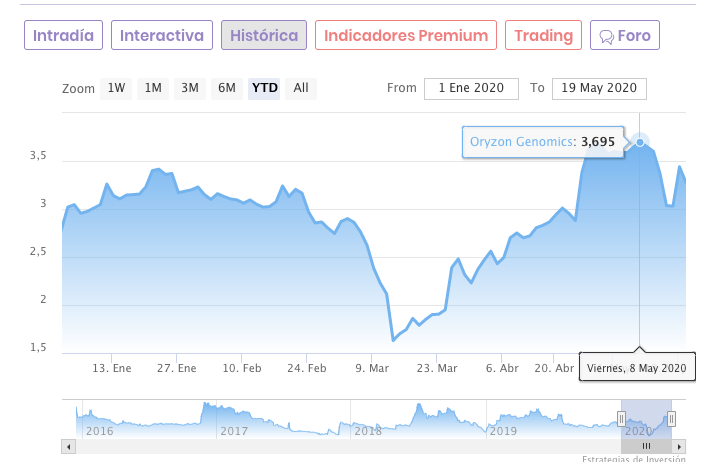
Task: Go to the Trading tab
Action: click(544, 36)
